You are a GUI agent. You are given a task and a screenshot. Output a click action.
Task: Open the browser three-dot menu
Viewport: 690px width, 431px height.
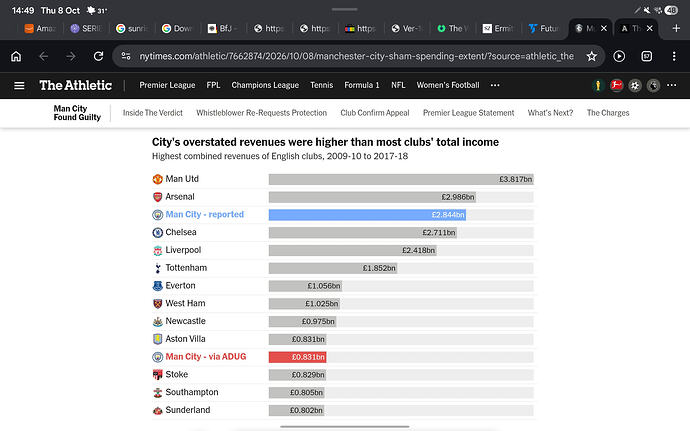click(x=674, y=56)
